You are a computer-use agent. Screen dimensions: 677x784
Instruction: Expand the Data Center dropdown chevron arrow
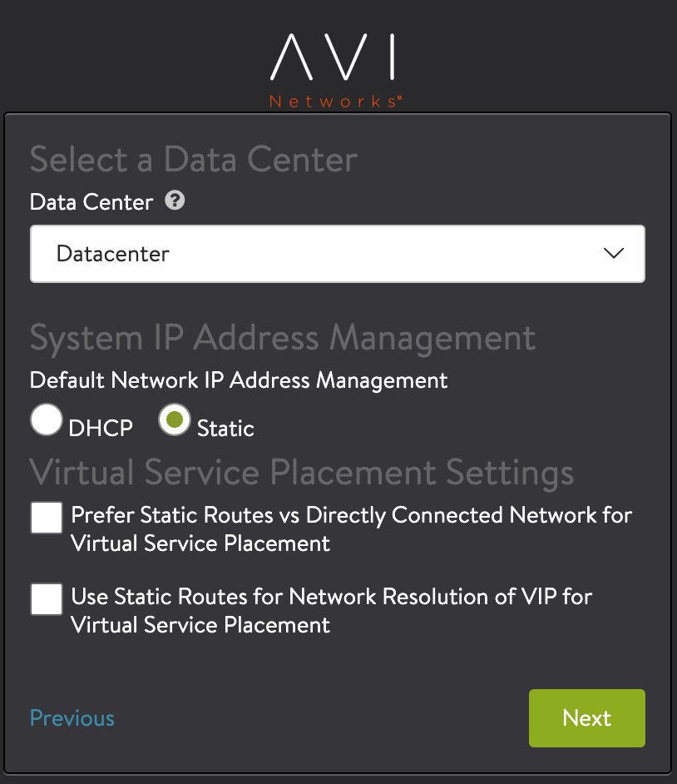[614, 254]
